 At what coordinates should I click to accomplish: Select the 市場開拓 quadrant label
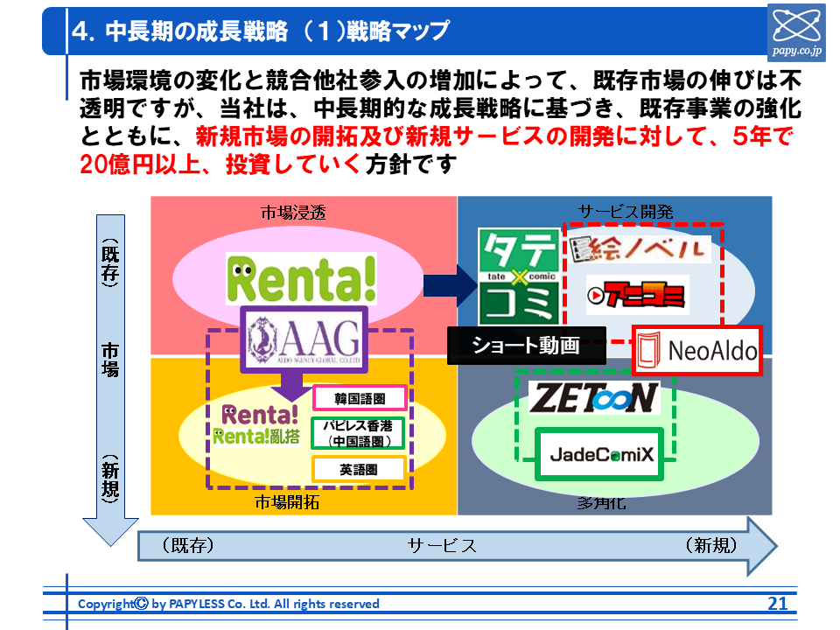(x=287, y=502)
